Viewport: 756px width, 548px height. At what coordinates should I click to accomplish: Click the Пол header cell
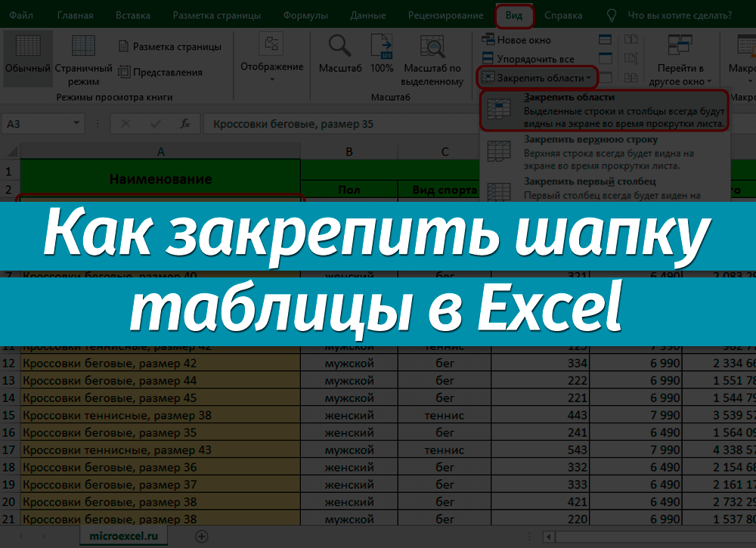click(x=349, y=190)
